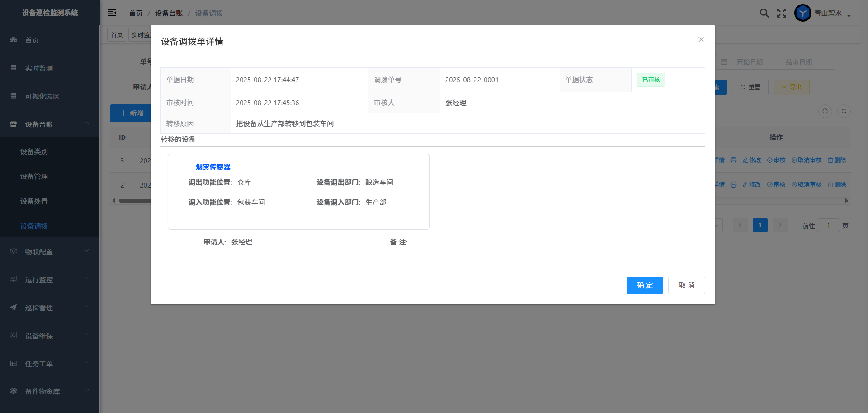Viewport: 868px width, 413px height.
Task: Collapse the 设备台账 sidebar menu
Action: [x=50, y=124]
